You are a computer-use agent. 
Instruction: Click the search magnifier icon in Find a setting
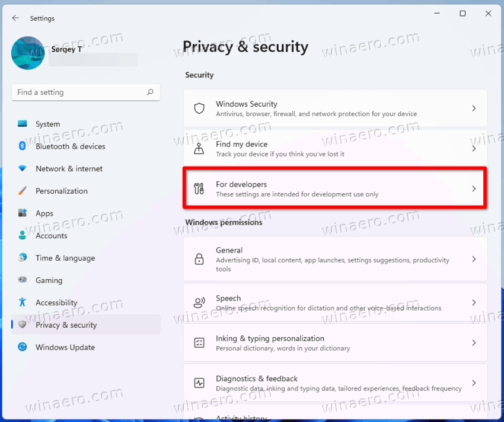(150, 92)
